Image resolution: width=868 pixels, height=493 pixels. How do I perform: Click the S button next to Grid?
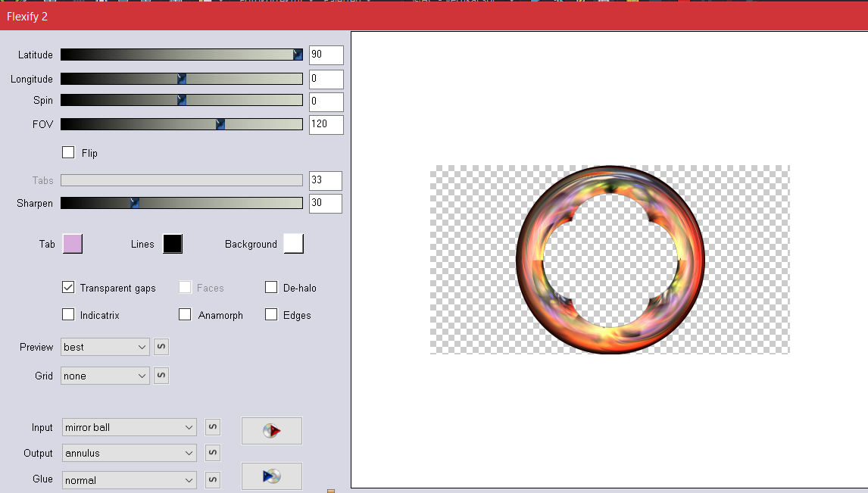[x=161, y=376]
